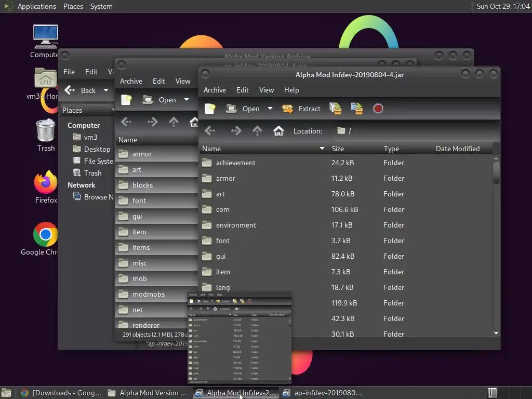Go back using the jar window back arrow
The height and width of the screenshot is (399, 532).
[210, 130]
